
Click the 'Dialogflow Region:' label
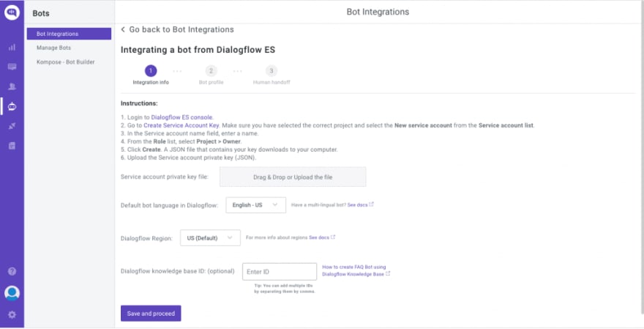coord(146,238)
